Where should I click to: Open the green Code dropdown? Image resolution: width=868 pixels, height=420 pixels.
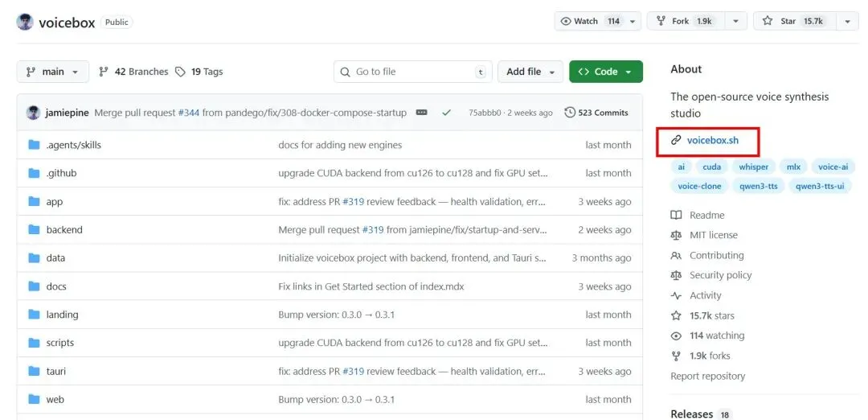pyautogui.click(x=606, y=72)
